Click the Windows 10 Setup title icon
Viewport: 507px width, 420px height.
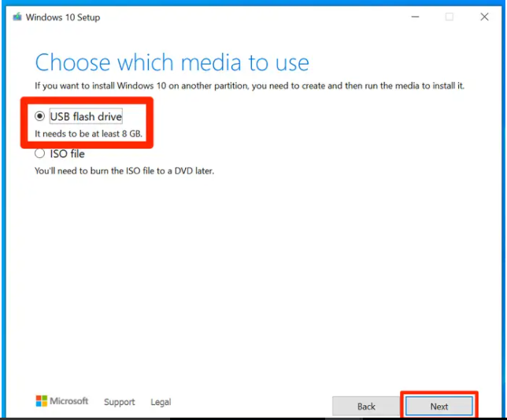pos(17,17)
